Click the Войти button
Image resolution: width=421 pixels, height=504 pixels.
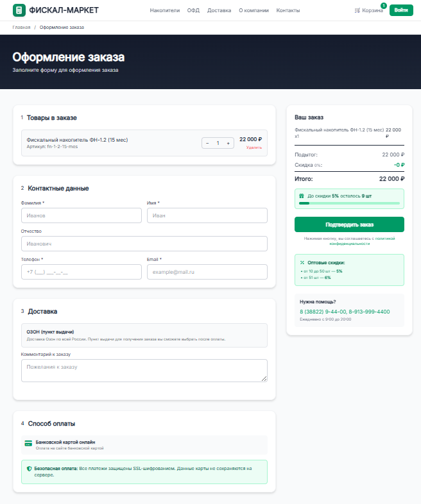coord(401,10)
